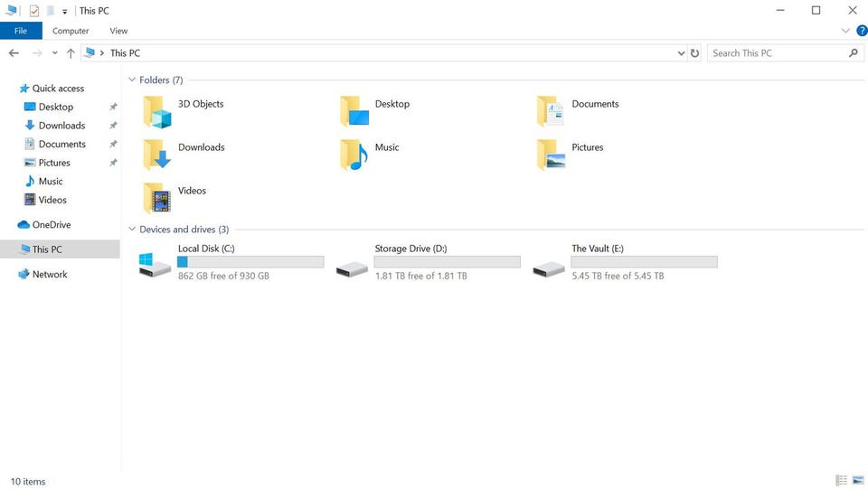Screen dimensions: 868x489
Task: Click the Properties quick access toolbar icon
Action: (x=34, y=11)
